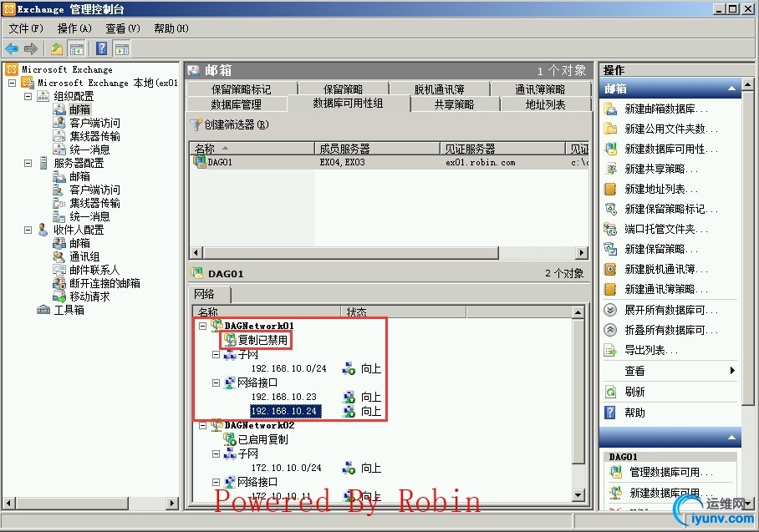Click the 新建地址列表 book icon
759x532 pixels.
tap(610, 189)
